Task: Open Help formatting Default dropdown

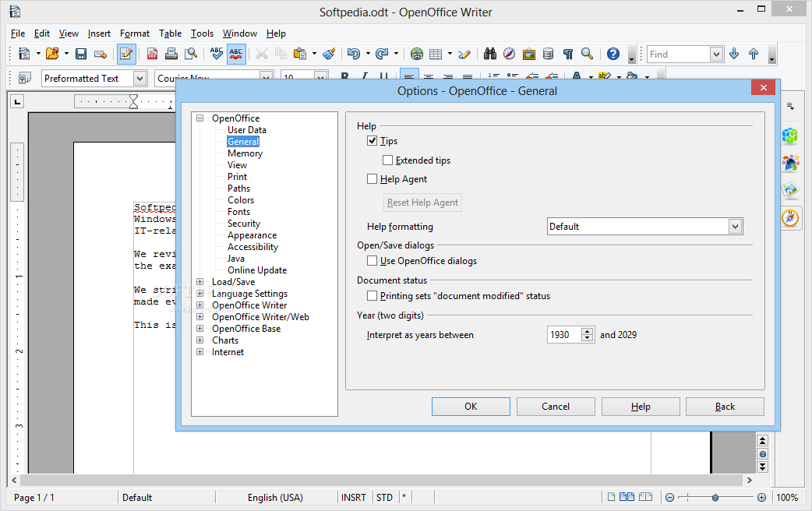Action: (736, 226)
